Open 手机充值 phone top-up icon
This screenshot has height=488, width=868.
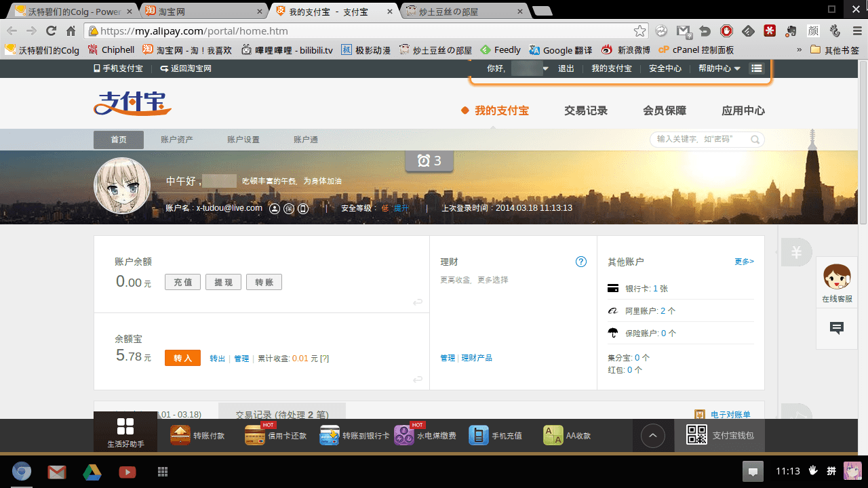click(x=479, y=435)
